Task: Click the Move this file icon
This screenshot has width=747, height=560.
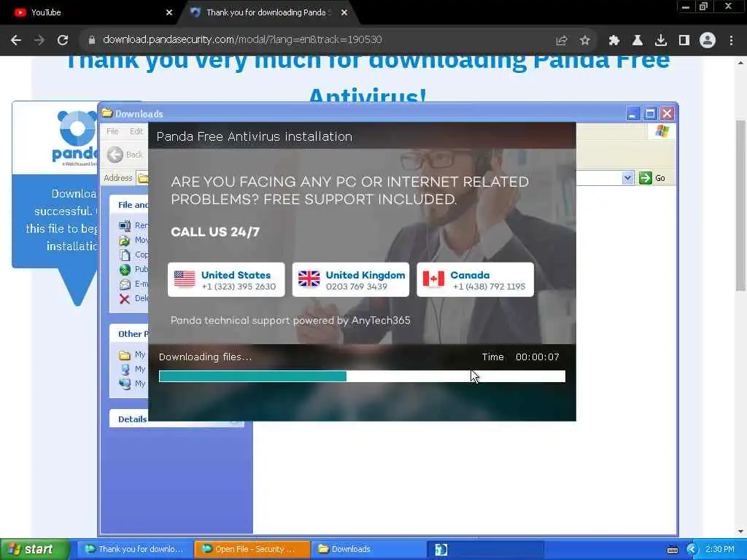Action: click(125, 241)
